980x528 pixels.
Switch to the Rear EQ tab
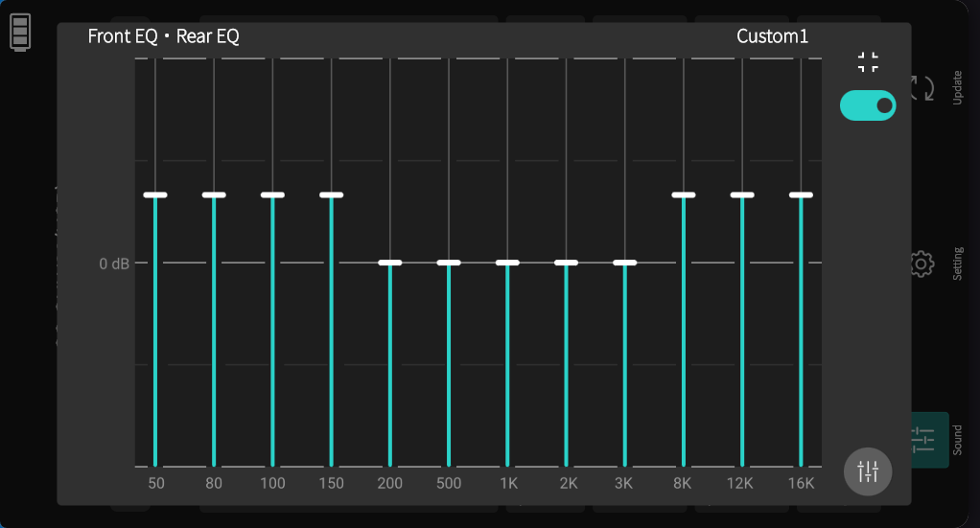[x=207, y=36]
